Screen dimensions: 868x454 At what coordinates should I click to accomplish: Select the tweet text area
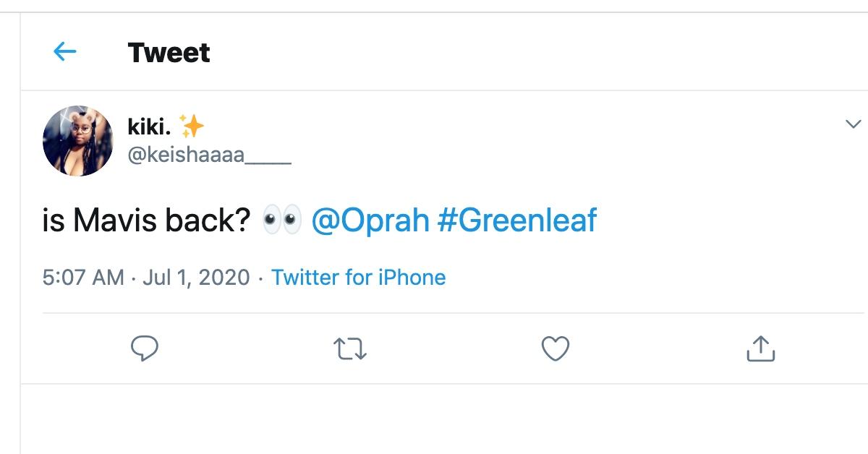click(x=145, y=220)
